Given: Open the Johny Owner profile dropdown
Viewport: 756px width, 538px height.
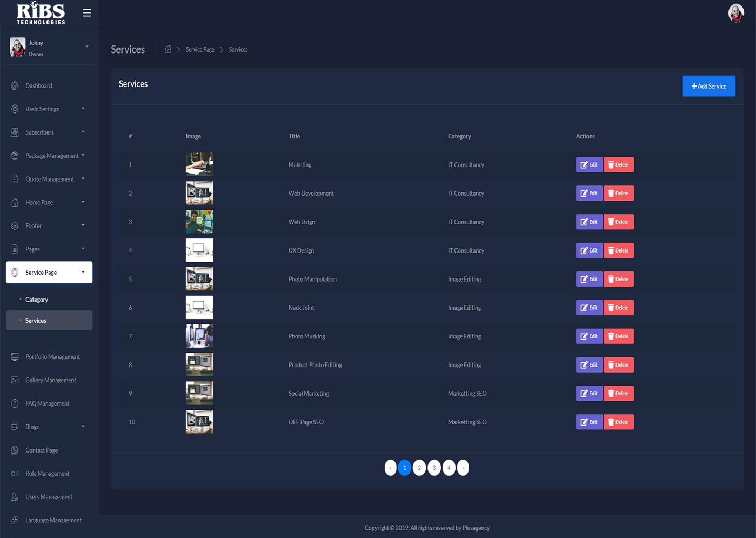Looking at the screenshot, I should click(86, 47).
